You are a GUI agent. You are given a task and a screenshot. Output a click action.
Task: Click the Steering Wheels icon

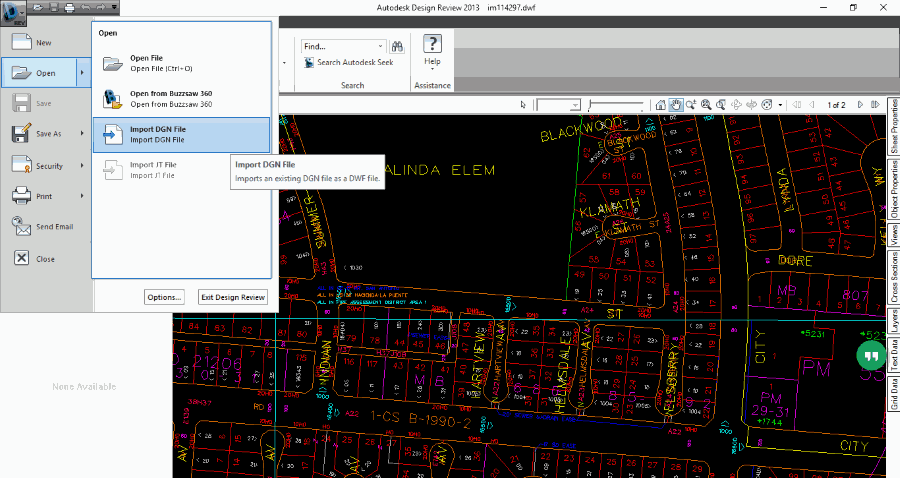tap(767, 105)
